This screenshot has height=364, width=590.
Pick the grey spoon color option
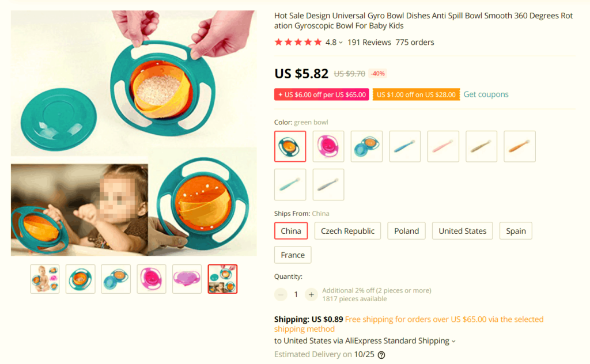click(x=328, y=184)
